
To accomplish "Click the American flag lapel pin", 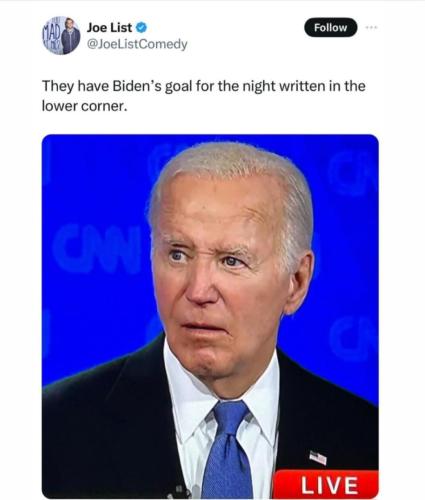I will [x=318, y=457].
